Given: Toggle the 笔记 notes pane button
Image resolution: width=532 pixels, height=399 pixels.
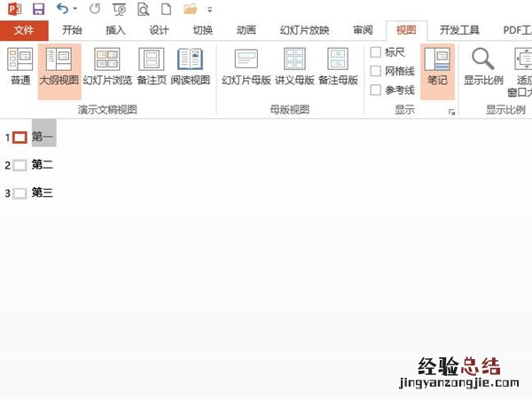Looking at the screenshot, I should coord(437,67).
